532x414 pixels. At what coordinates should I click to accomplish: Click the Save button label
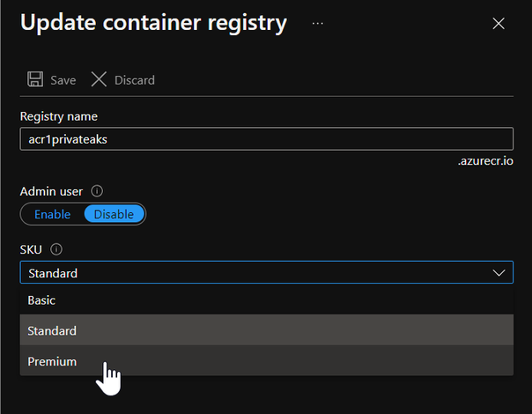[x=63, y=80]
